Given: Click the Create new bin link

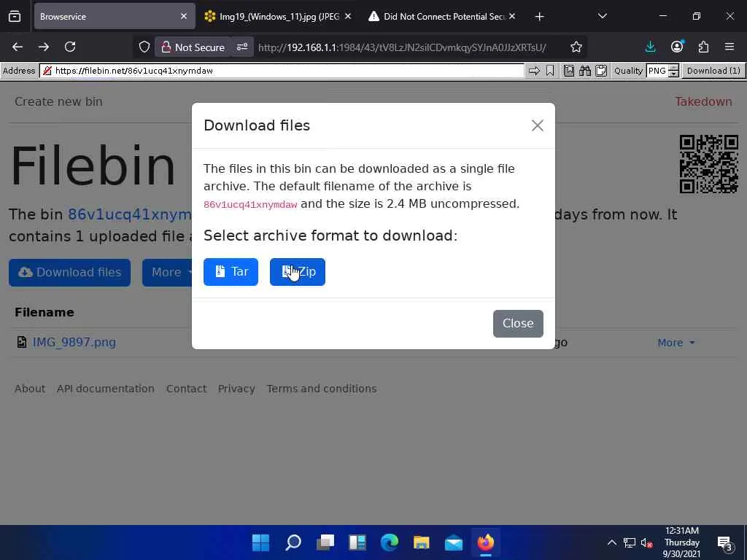Looking at the screenshot, I should [x=58, y=101].
